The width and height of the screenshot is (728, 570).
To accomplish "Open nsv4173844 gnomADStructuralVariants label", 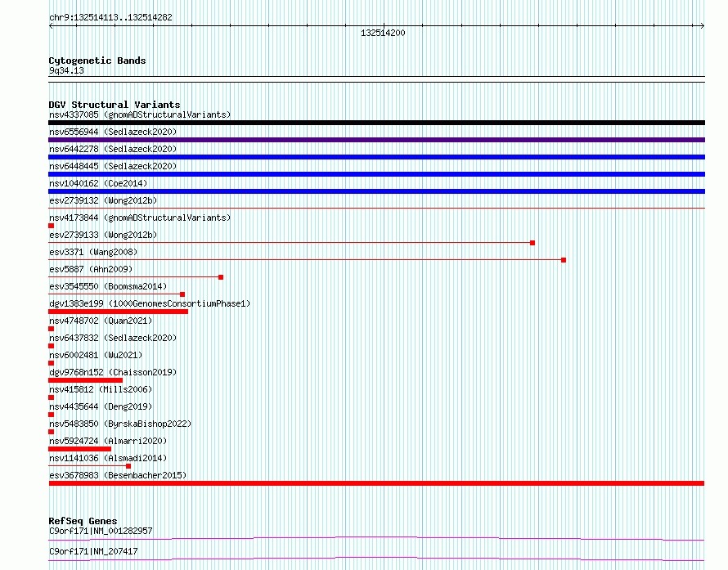I will click(x=140, y=218).
